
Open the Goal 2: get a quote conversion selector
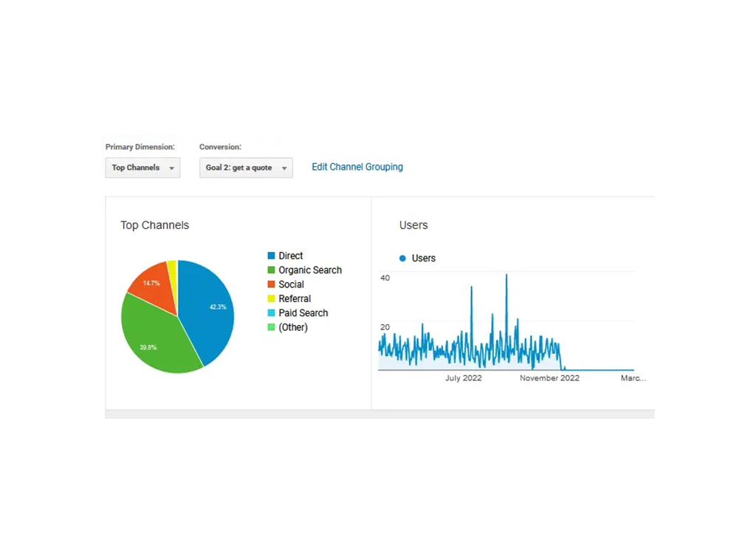tap(246, 168)
